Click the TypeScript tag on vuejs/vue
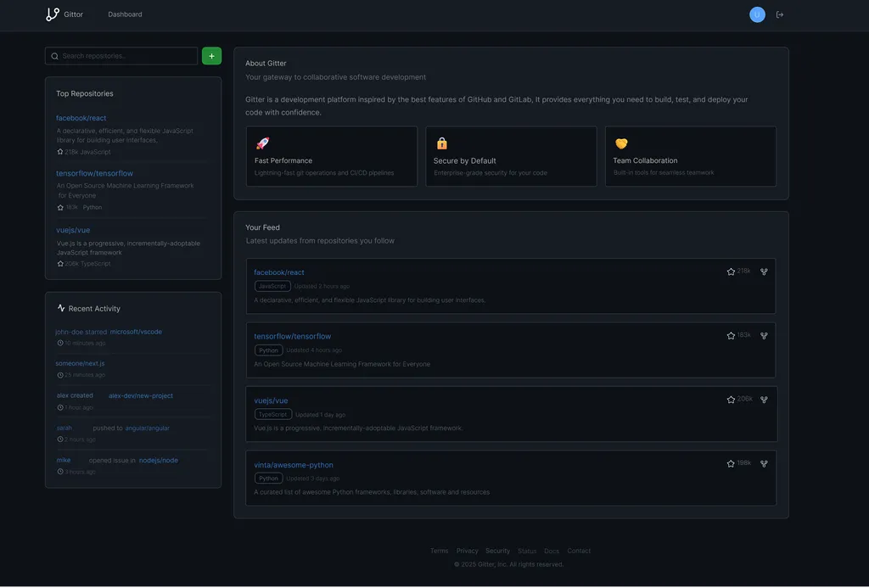The image size is (869, 588). tap(273, 415)
